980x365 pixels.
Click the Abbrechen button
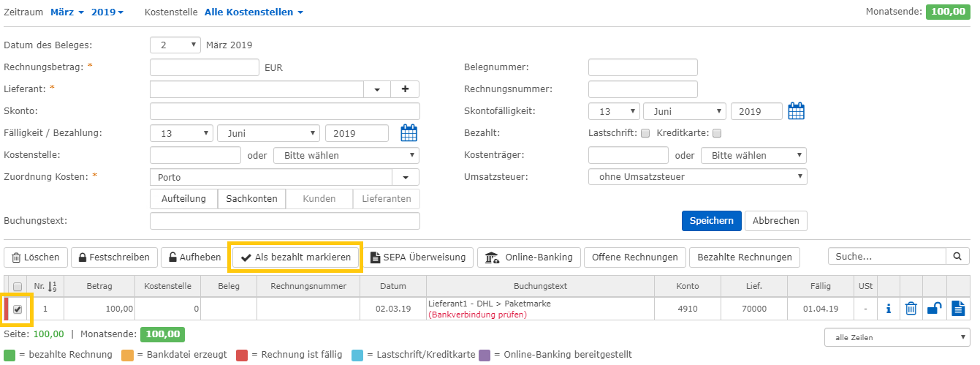[x=776, y=221]
